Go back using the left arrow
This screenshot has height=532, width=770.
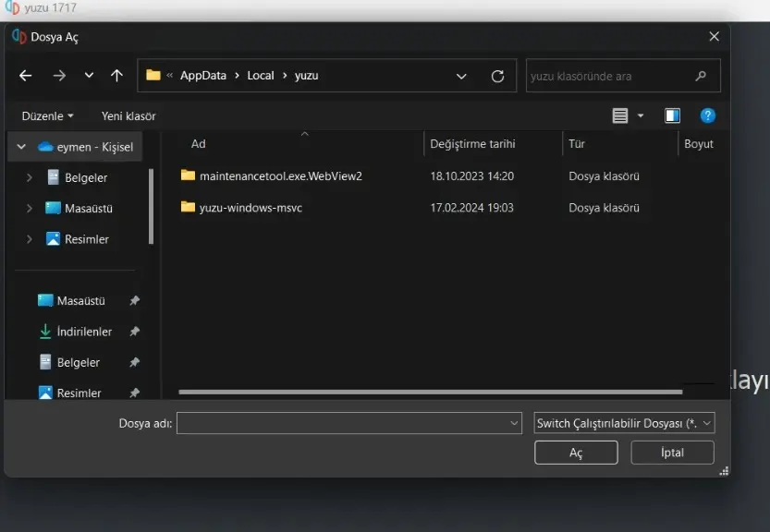pyautogui.click(x=26, y=76)
